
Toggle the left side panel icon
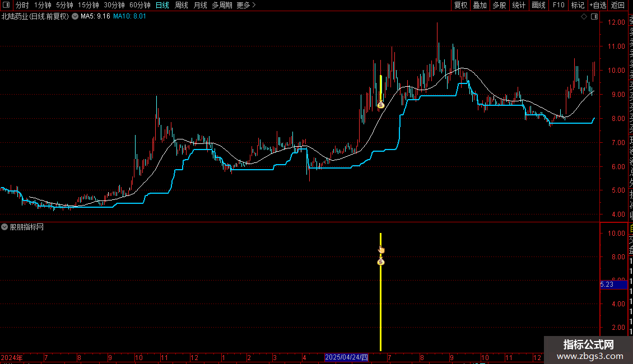6,5
